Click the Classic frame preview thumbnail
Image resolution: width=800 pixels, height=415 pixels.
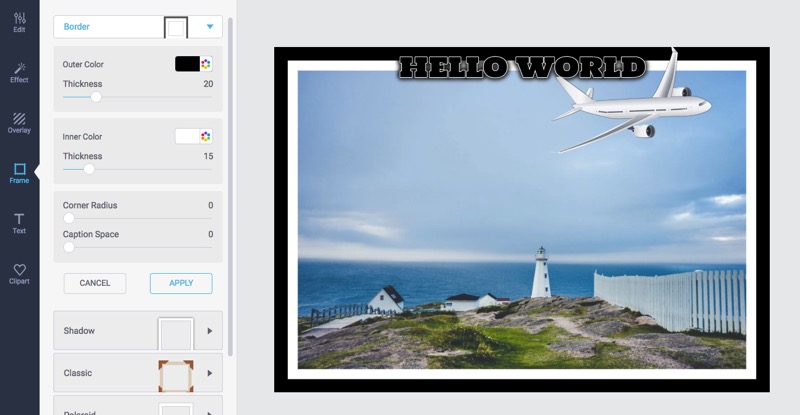[176, 376]
